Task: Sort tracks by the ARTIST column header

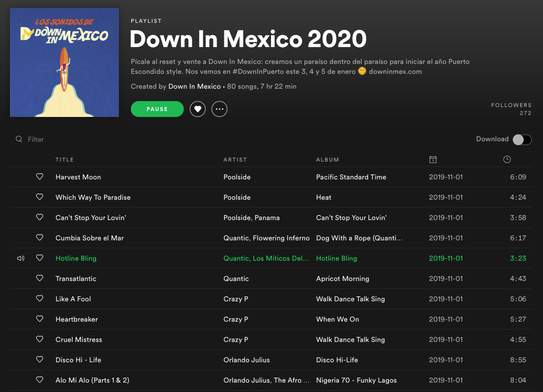Action: (x=235, y=160)
